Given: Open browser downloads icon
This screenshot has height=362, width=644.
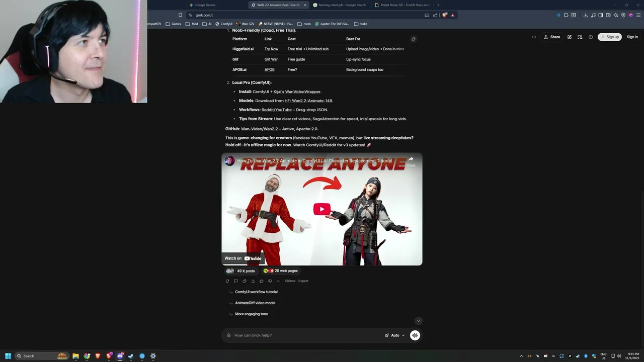Looking at the screenshot, I should pos(585,15).
